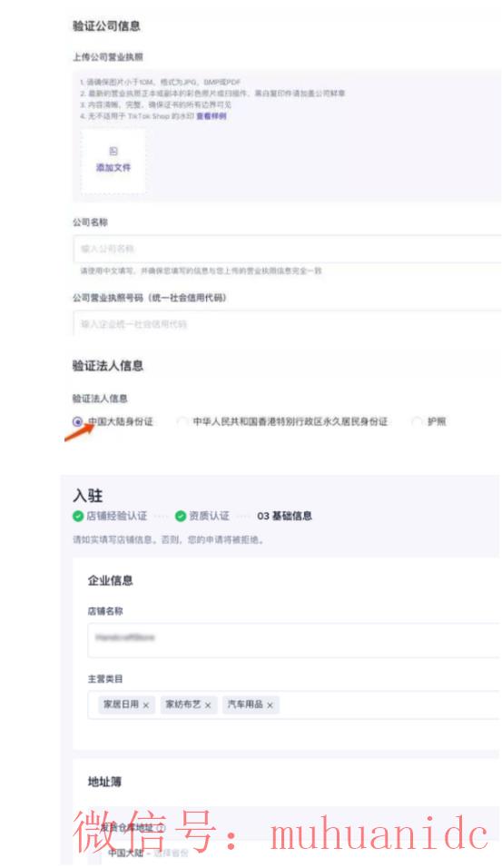Choose the 香港特别行政区永久居民身份证 radio option

[182, 422]
